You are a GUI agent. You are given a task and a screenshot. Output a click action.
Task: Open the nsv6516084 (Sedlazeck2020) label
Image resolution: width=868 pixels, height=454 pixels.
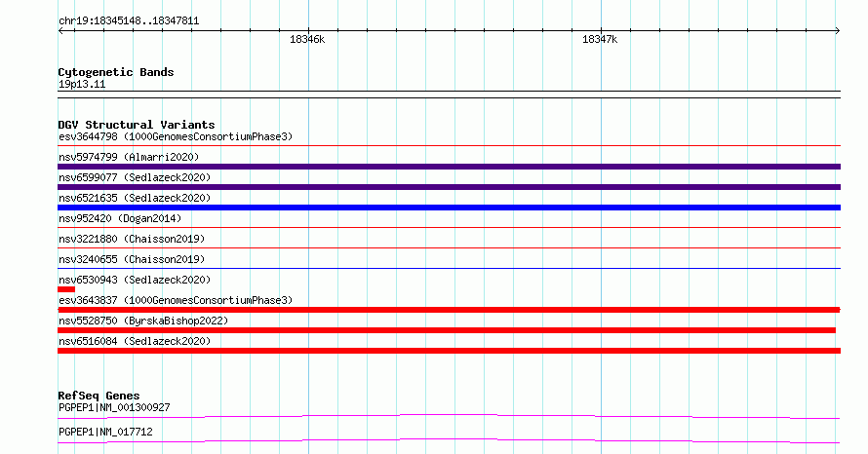click(135, 341)
